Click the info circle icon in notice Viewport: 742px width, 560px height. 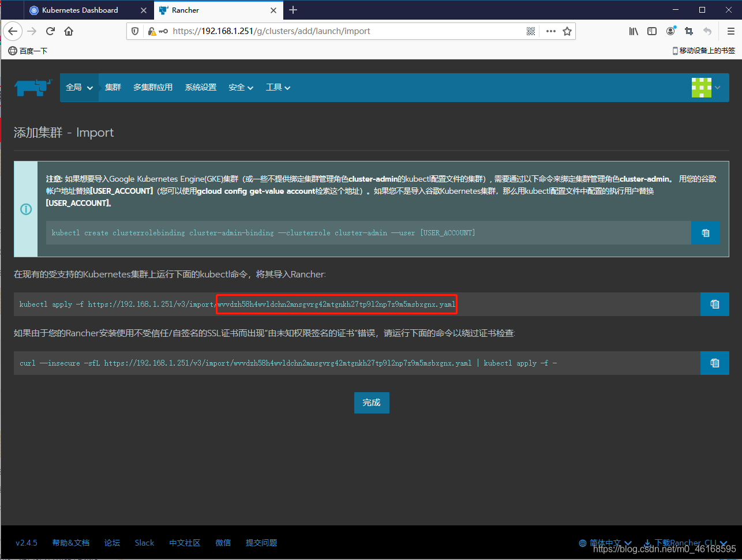26,209
